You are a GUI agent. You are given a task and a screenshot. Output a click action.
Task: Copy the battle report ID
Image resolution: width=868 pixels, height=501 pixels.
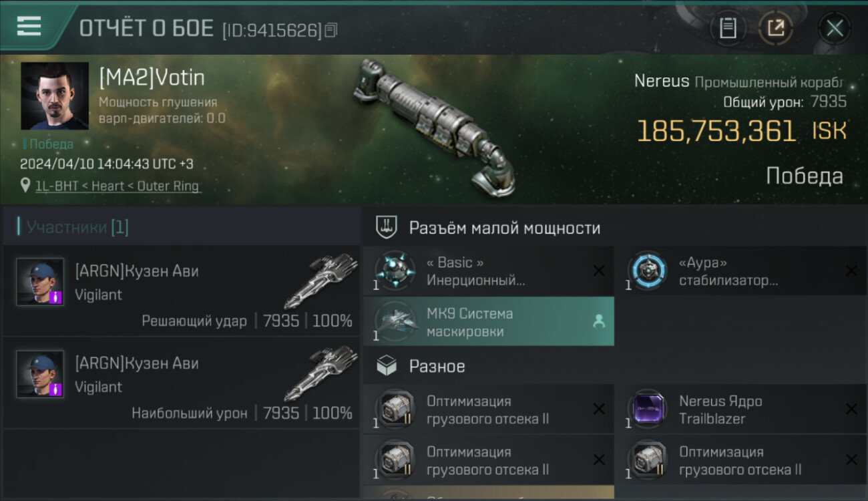[x=332, y=30]
